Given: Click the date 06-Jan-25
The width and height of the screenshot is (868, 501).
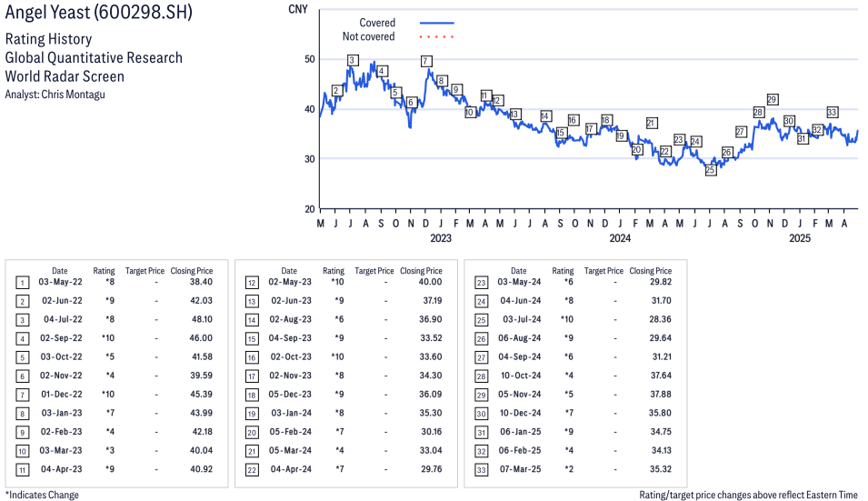Looking at the screenshot, I should coord(521,432).
